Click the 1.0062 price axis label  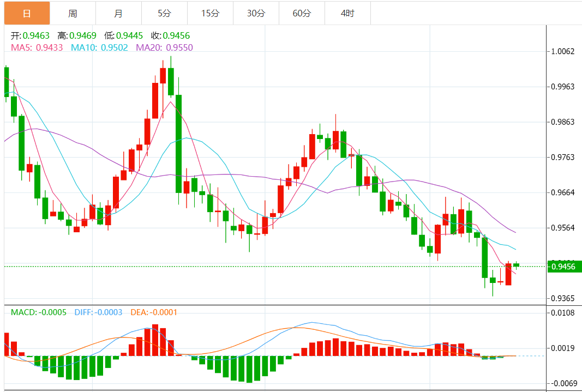tap(564, 52)
